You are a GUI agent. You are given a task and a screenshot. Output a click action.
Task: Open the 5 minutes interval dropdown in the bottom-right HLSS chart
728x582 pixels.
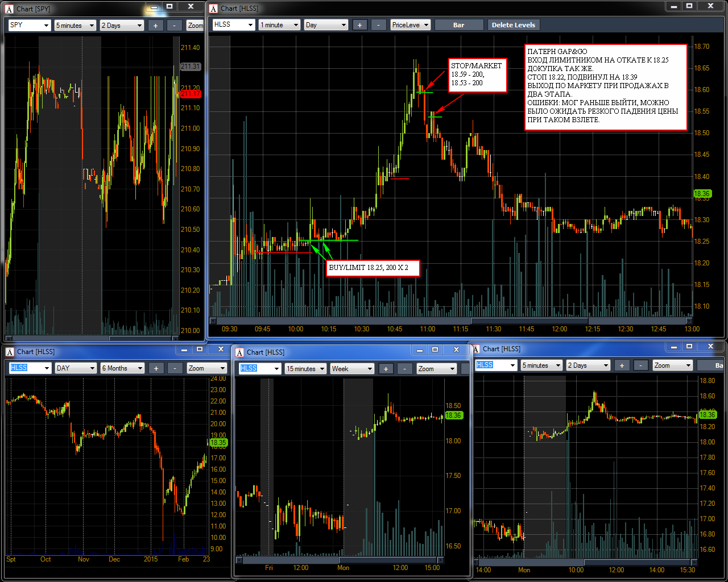(x=542, y=365)
